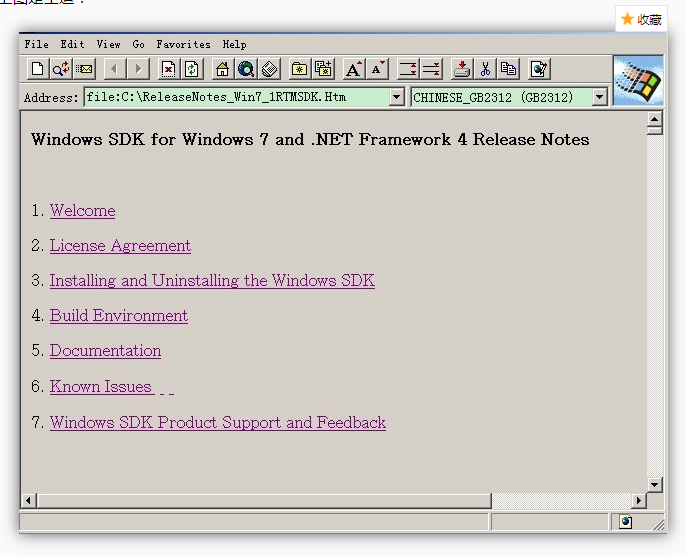Viewport: 686px width, 556px height.
Task: Open Installing and Uninstalling the Windows SDK link
Action: point(212,280)
